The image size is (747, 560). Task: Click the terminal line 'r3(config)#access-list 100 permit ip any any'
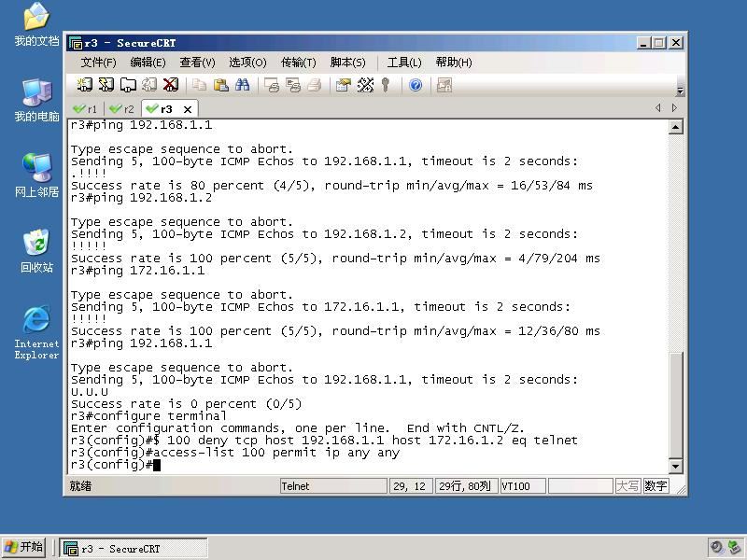[235, 453]
